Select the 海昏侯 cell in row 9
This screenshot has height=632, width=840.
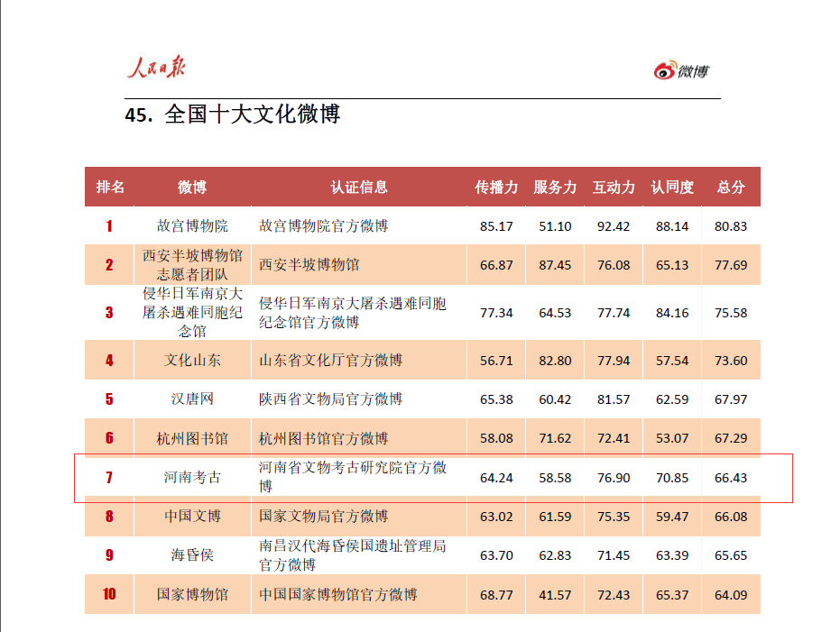(x=192, y=555)
